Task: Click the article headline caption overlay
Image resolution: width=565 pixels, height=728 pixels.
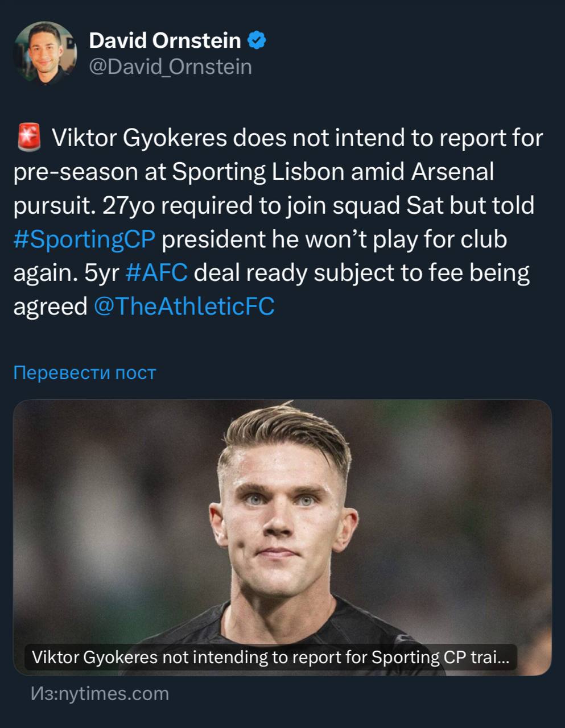Action: coord(271,657)
